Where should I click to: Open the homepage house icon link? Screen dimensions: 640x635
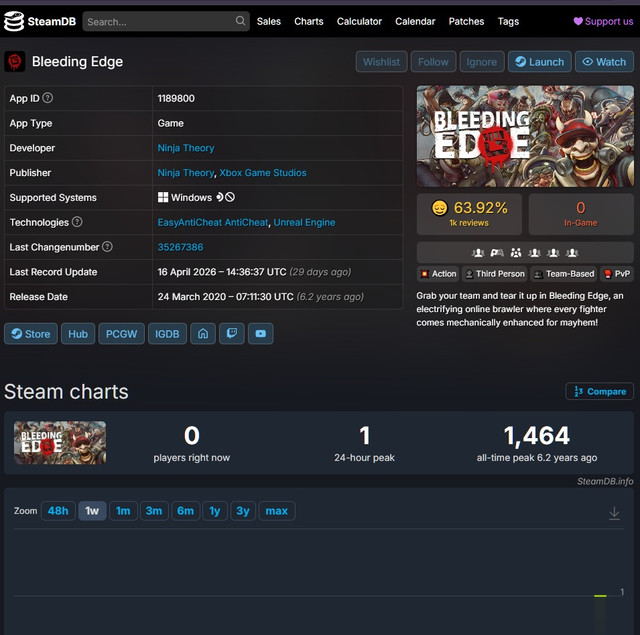pyautogui.click(x=203, y=334)
